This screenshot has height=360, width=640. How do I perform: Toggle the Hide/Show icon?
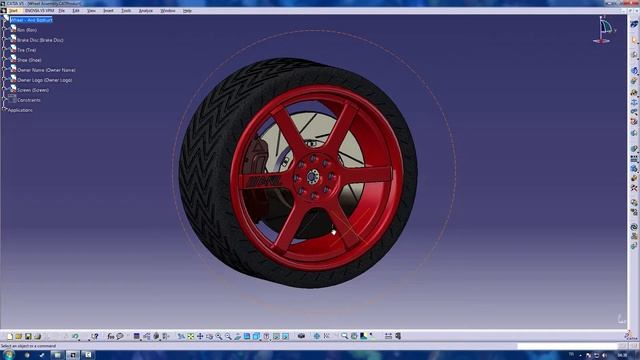point(276,336)
